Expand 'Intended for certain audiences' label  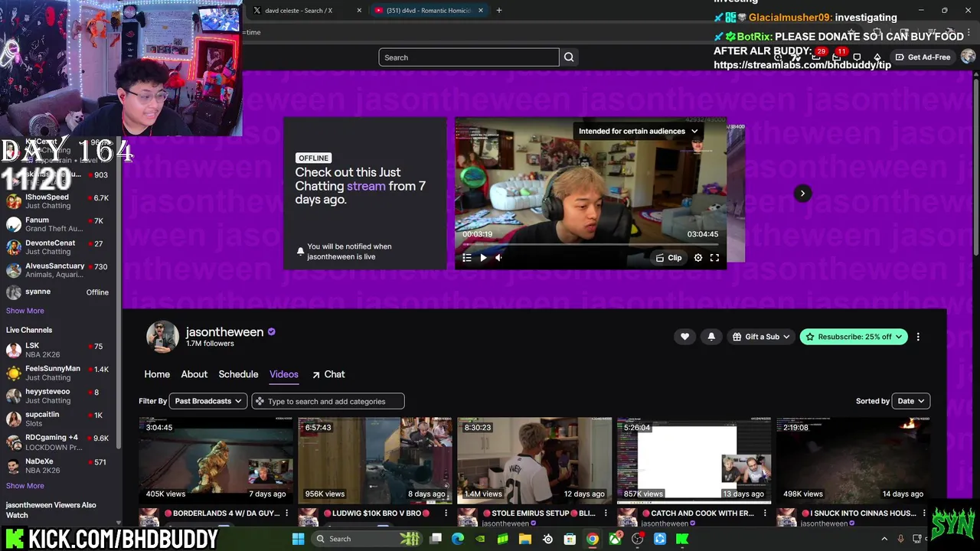(x=638, y=131)
